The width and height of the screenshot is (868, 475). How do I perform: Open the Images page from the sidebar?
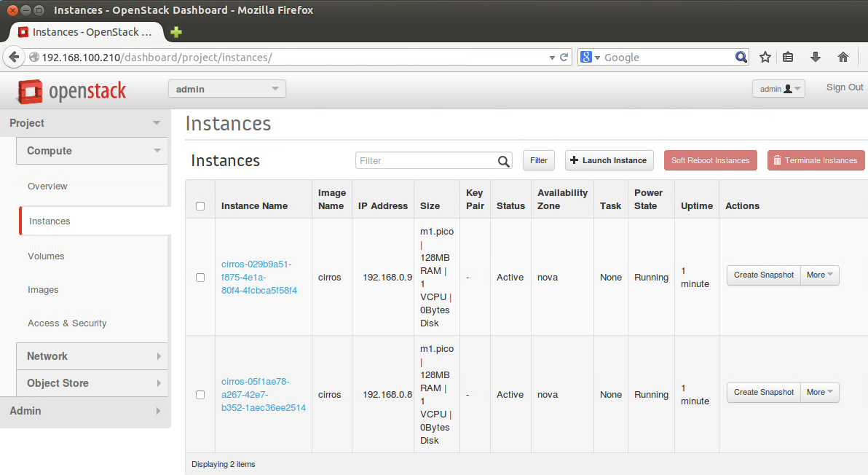pos(43,289)
